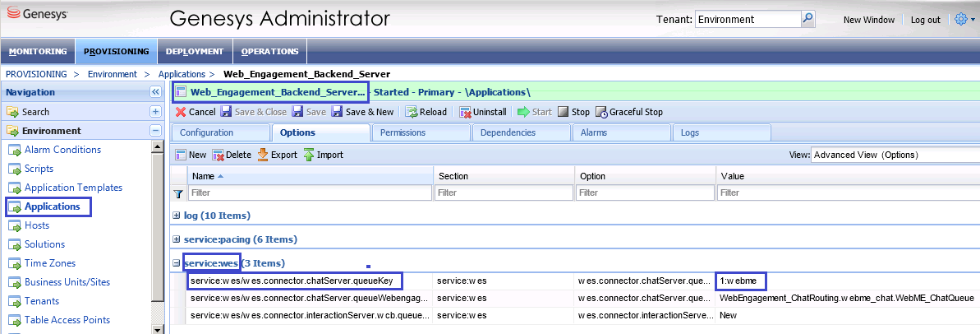The width and height of the screenshot is (980, 334).
Task: Click PROVISIONING in the breadcrumb
Action: (36, 74)
